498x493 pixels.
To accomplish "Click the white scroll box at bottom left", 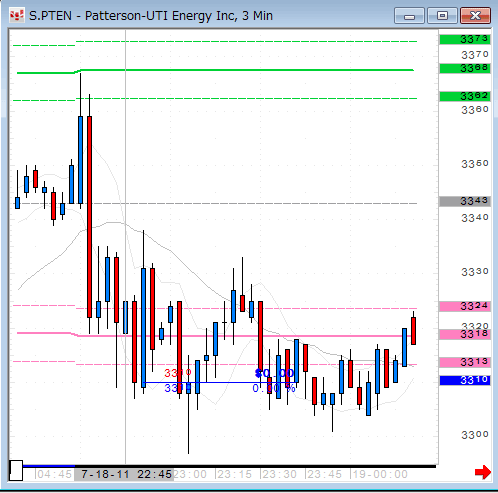I will [x=16, y=470].
